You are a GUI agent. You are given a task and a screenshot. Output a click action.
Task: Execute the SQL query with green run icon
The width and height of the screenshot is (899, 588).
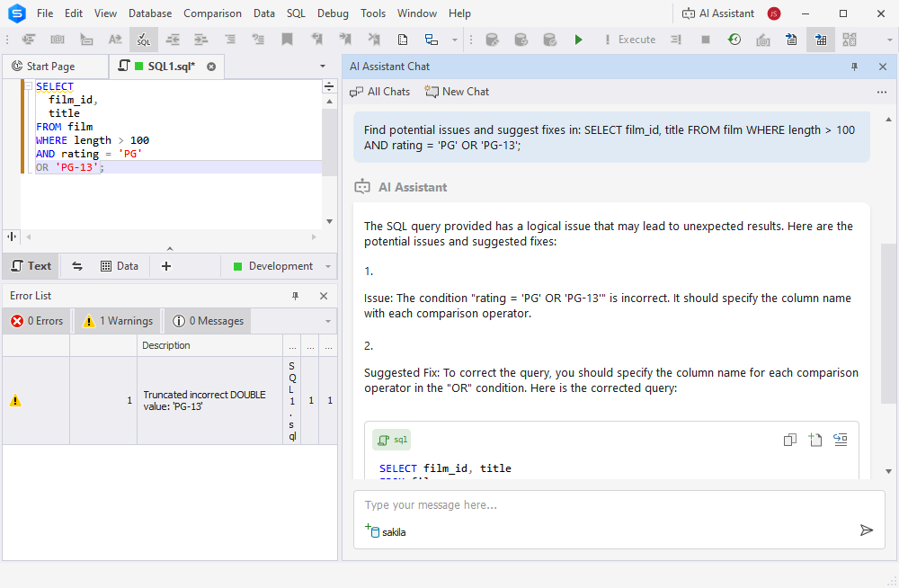579,40
